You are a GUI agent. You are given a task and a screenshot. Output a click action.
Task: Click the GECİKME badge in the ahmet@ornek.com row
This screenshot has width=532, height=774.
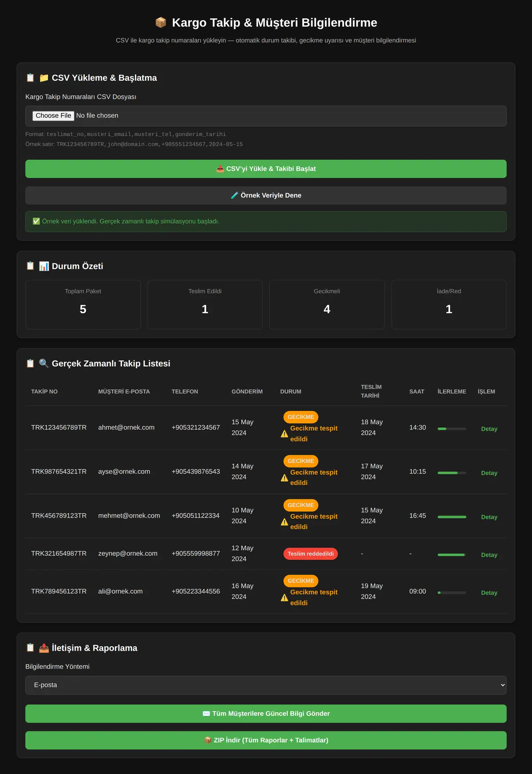(301, 417)
